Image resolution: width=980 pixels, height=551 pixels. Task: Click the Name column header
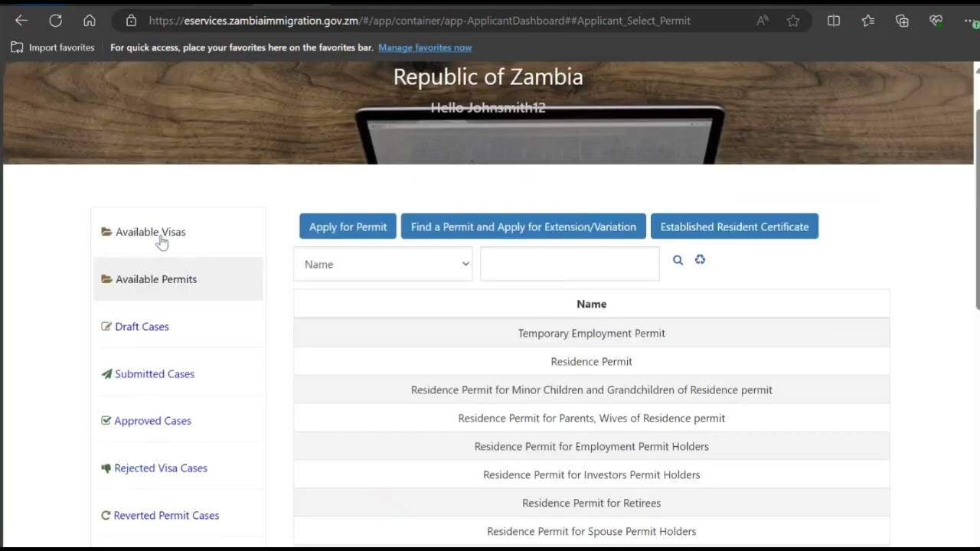[591, 304]
